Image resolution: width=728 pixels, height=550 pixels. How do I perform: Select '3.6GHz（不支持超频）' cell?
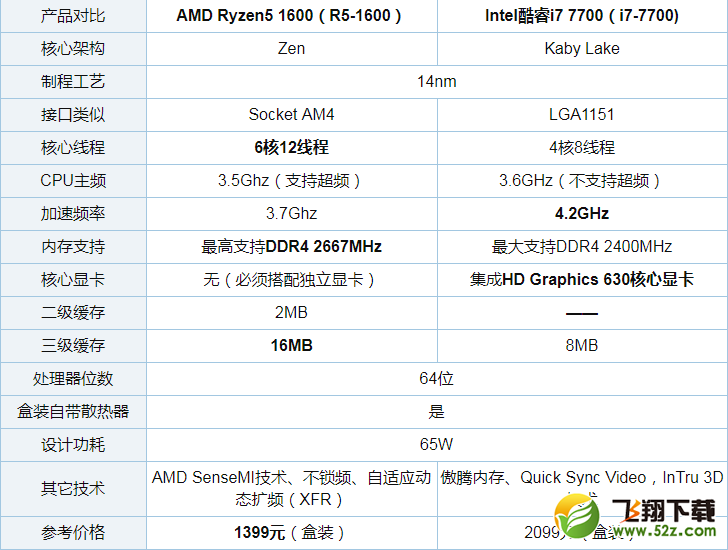pyautogui.click(x=582, y=181)
